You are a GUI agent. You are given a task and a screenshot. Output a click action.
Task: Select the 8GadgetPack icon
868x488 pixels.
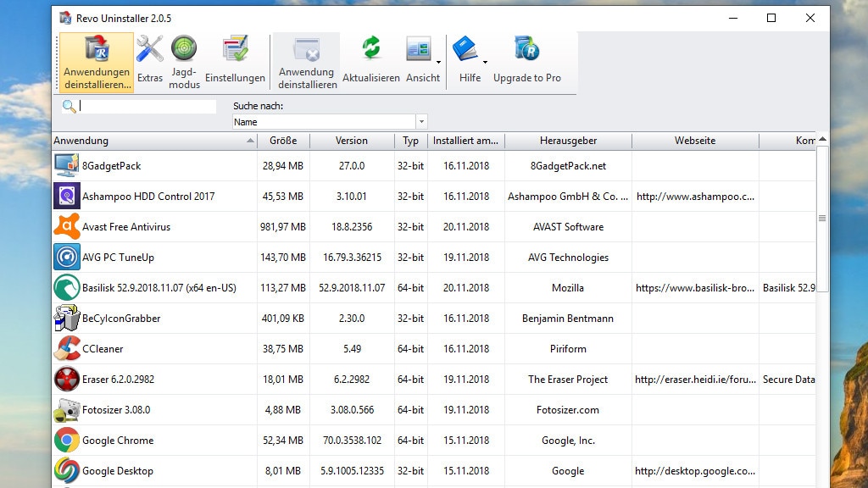(x=66, y=165)
